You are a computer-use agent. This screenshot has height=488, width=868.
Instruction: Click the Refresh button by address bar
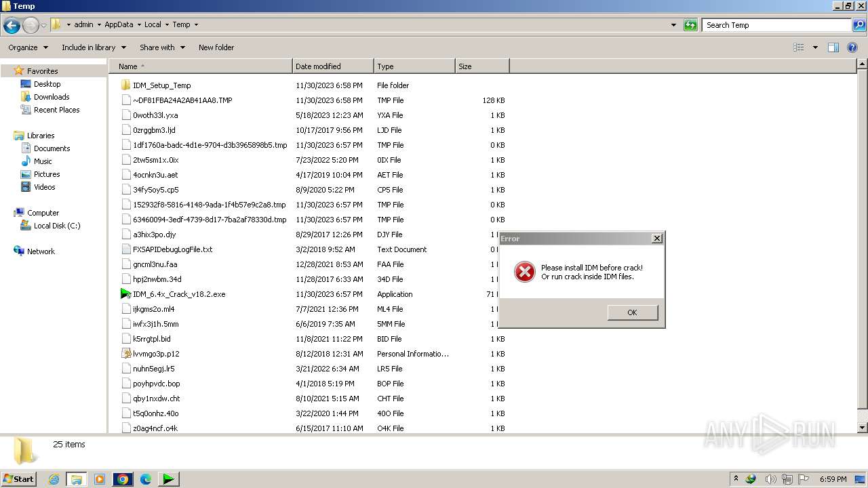[x=690, y=25]
